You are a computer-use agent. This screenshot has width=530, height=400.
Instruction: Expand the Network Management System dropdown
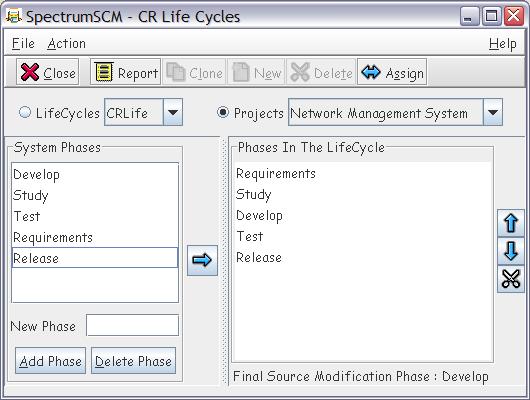493,112
